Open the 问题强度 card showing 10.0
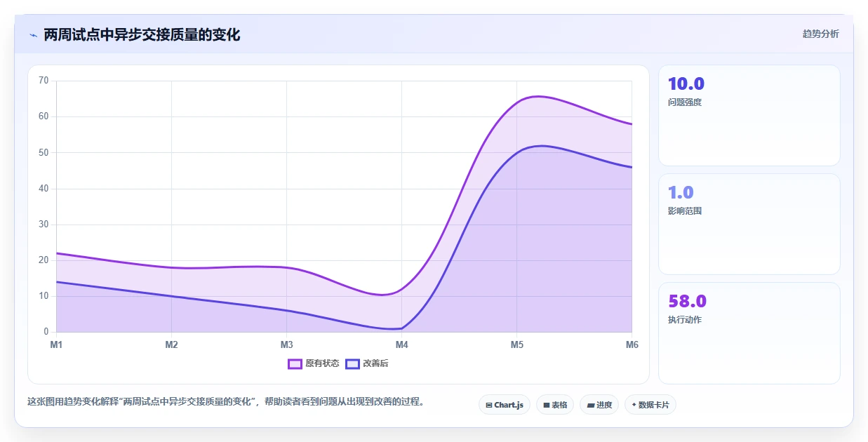This screenshot has height=442, width=868. coord(749,116)
